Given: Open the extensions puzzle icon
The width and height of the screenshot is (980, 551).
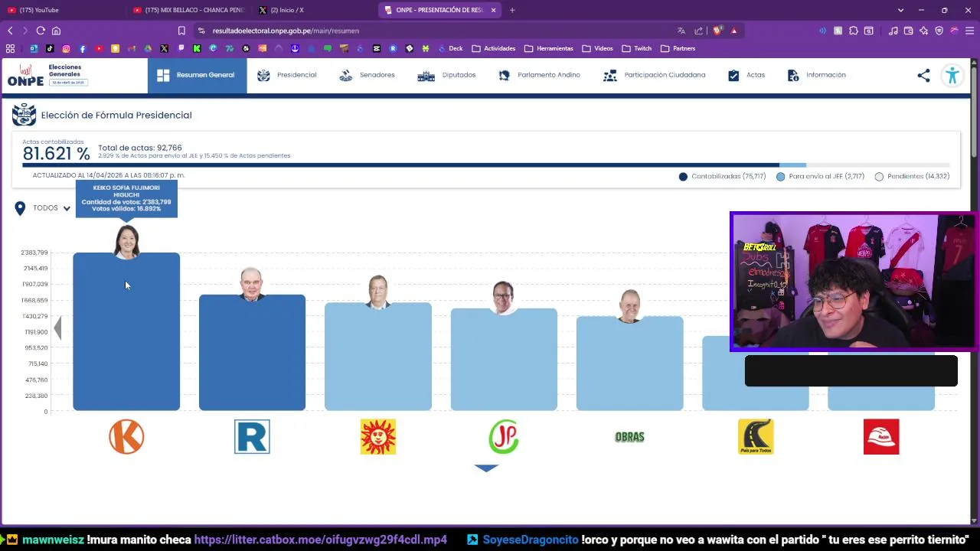Looking at the screenshot, I should tap(854, 31).
